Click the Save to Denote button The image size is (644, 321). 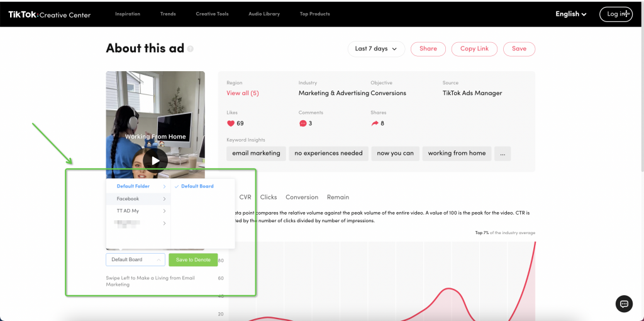tap(193, 260)
